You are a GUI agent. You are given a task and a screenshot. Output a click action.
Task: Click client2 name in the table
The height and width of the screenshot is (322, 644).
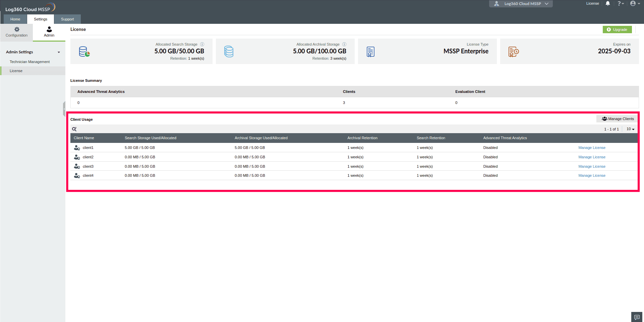coord(88,157)
